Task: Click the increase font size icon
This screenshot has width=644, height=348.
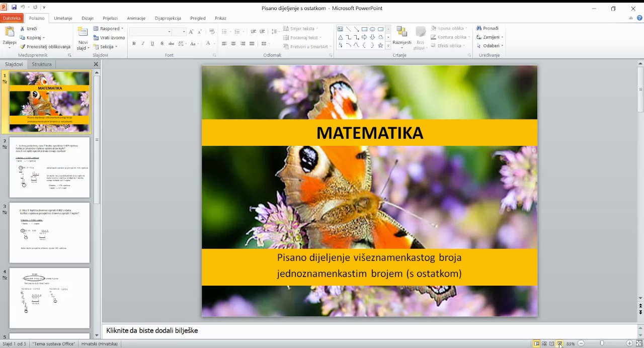Action: (191, 32)
